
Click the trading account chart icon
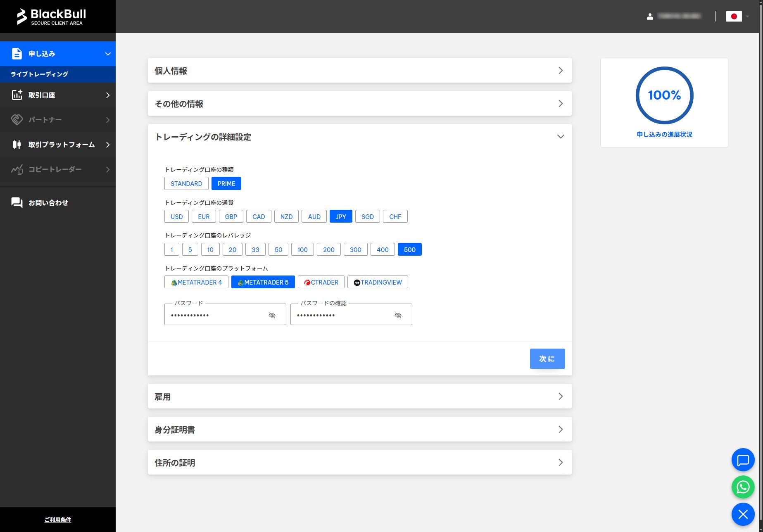(x=17, y=95)
